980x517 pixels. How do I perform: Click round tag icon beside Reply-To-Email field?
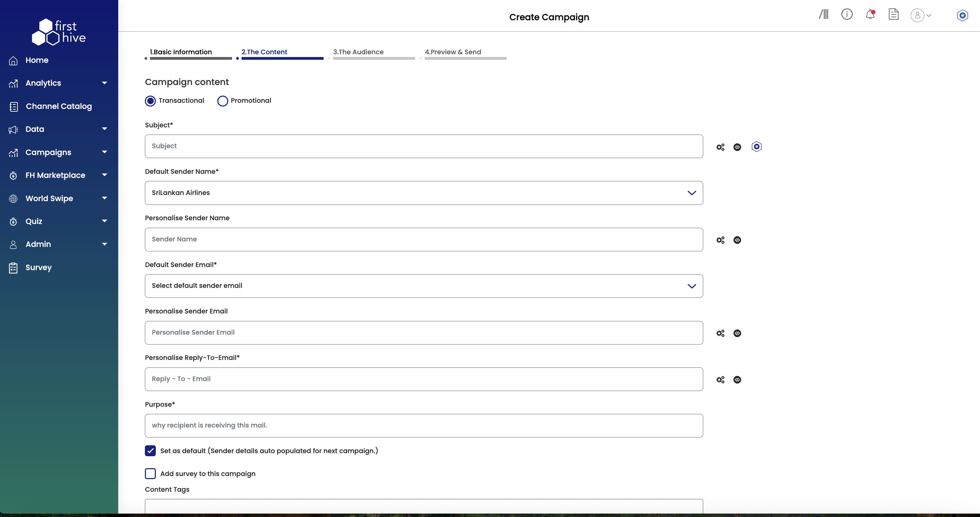(x=737, y=379)
